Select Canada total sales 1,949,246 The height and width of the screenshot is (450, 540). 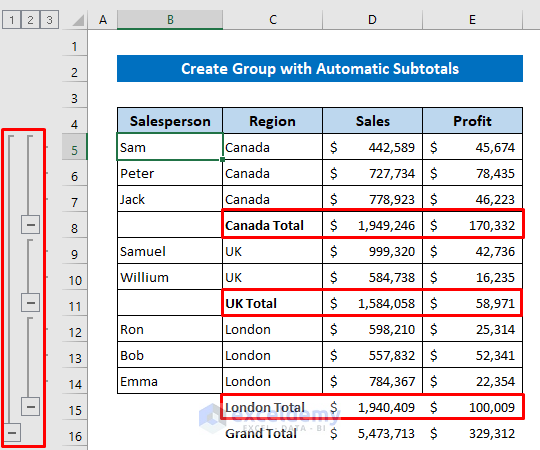[372, 225]
